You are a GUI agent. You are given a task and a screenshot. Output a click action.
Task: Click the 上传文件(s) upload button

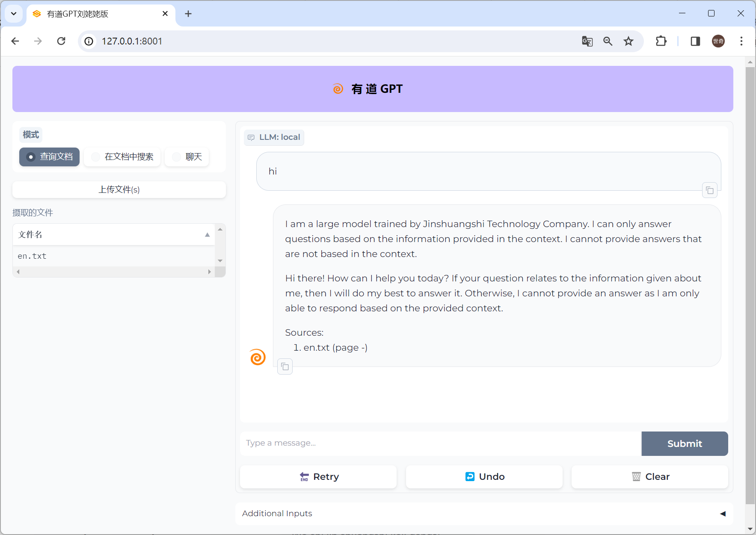119,189
